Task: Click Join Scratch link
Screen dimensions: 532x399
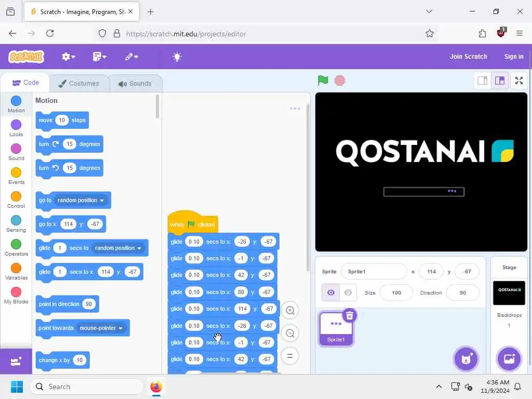Action: (468, 57)
